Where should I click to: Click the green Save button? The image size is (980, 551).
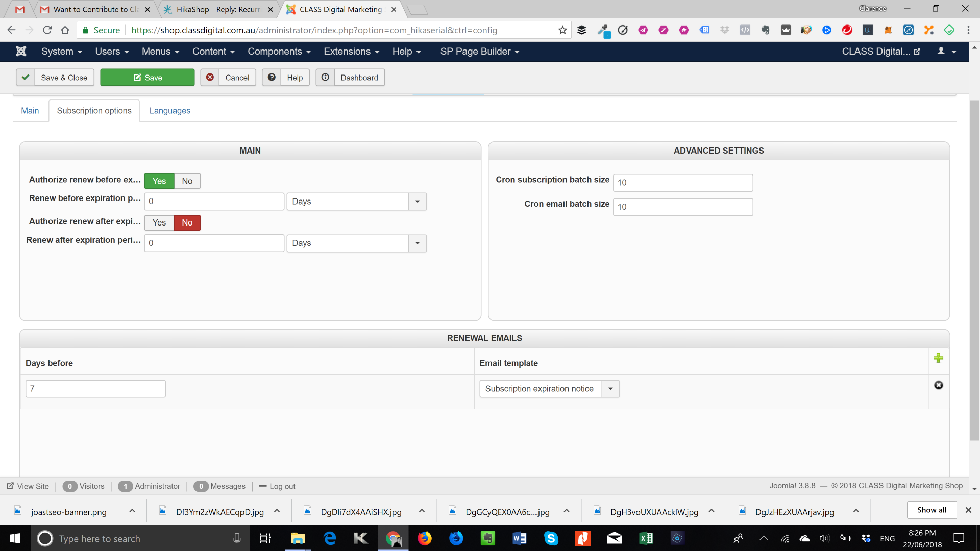[x=148, y=78]
